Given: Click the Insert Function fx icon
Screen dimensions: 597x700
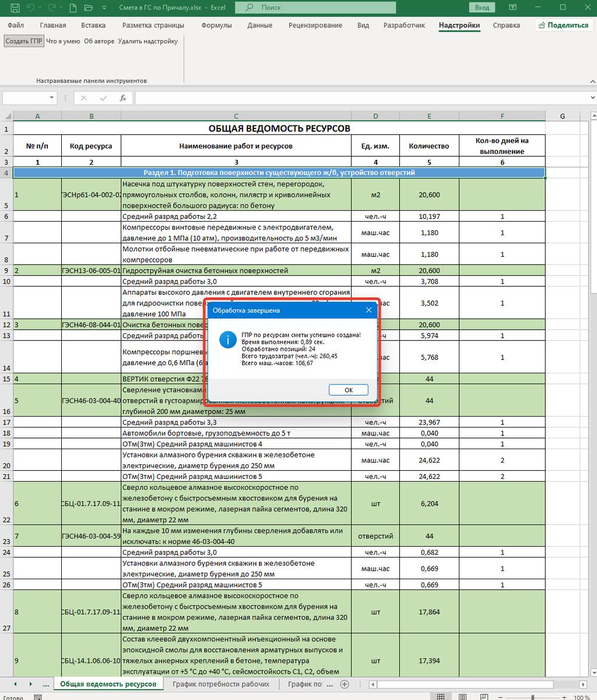Looking at the screenshot, I should pos(122,98).
